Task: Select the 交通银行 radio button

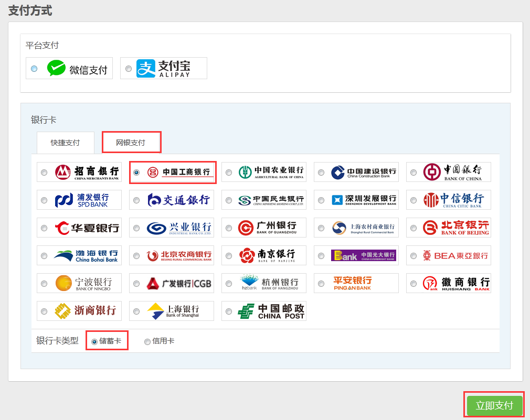Action: point(136,200)
